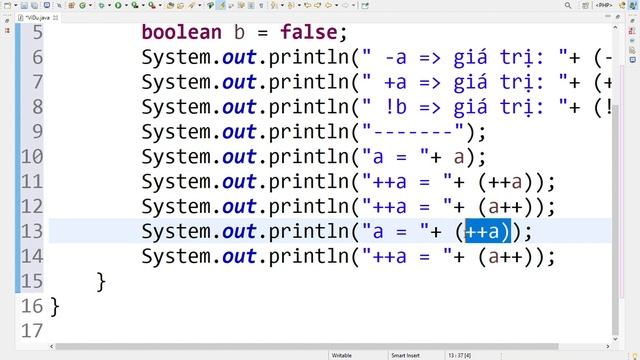
Task: Click the keyword 'boolean' on line 5
Action: (181, 32)
